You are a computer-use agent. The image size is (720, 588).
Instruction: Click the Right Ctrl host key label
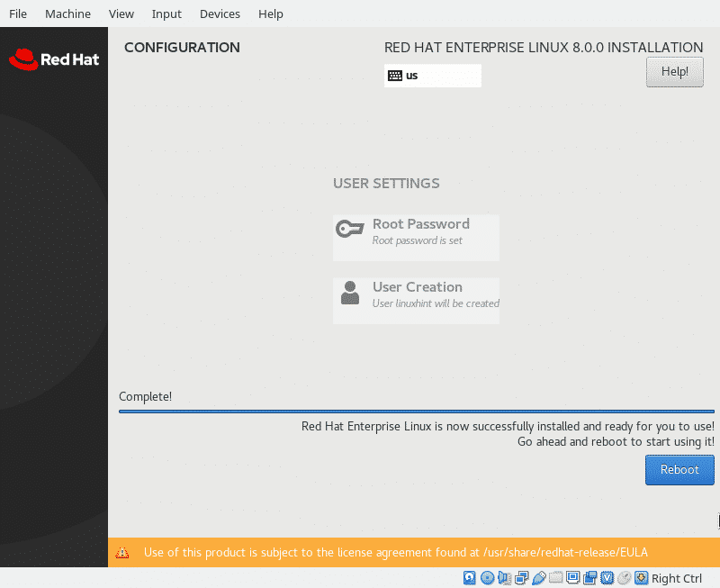(x=677, y=578)
